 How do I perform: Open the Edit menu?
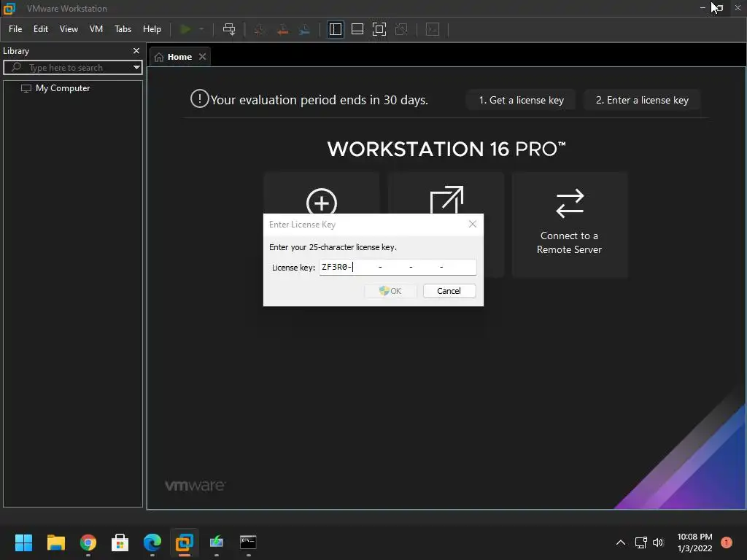pos(41,29)
